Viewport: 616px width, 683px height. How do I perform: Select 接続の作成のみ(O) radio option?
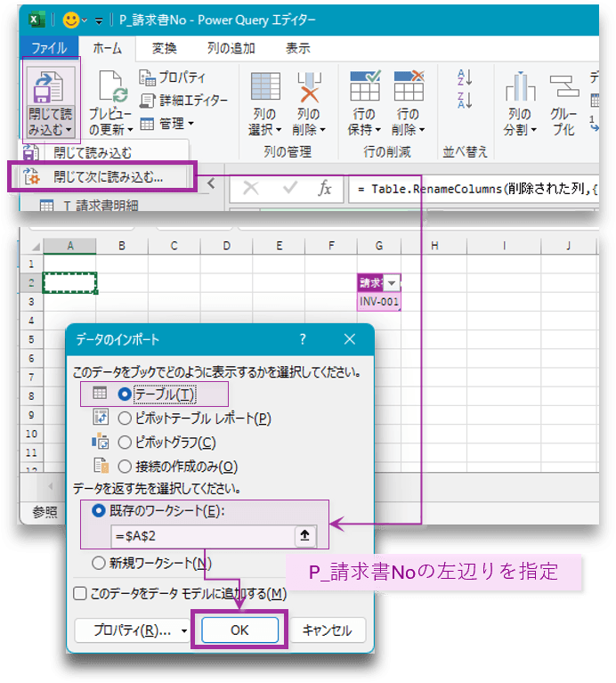125,467
